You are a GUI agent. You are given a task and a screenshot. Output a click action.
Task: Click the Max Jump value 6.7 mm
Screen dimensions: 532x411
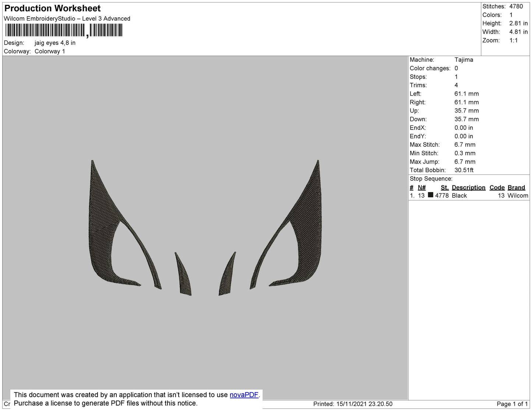point(465,162)
